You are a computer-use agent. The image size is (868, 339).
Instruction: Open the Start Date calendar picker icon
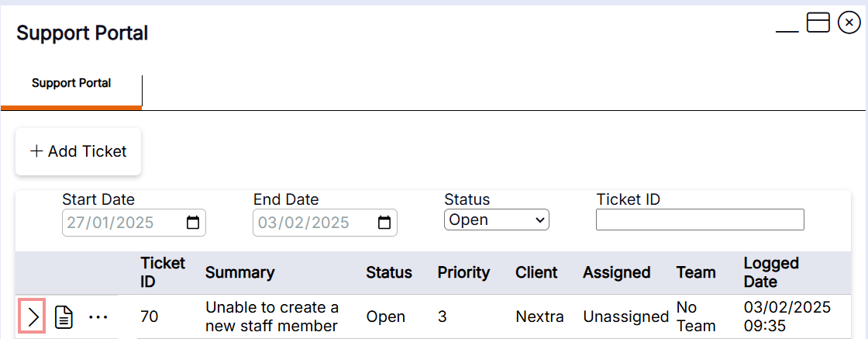(x=193, y=223)
